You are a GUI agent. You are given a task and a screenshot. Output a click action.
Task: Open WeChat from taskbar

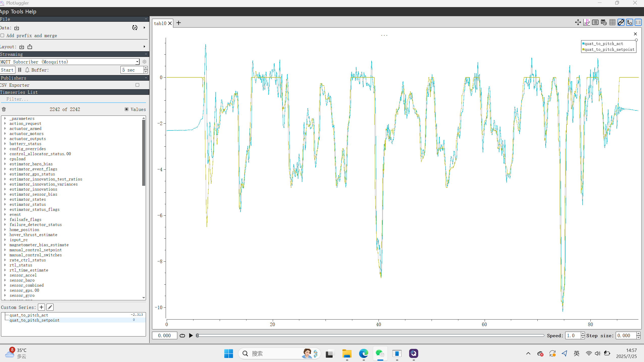click(380, 353)
